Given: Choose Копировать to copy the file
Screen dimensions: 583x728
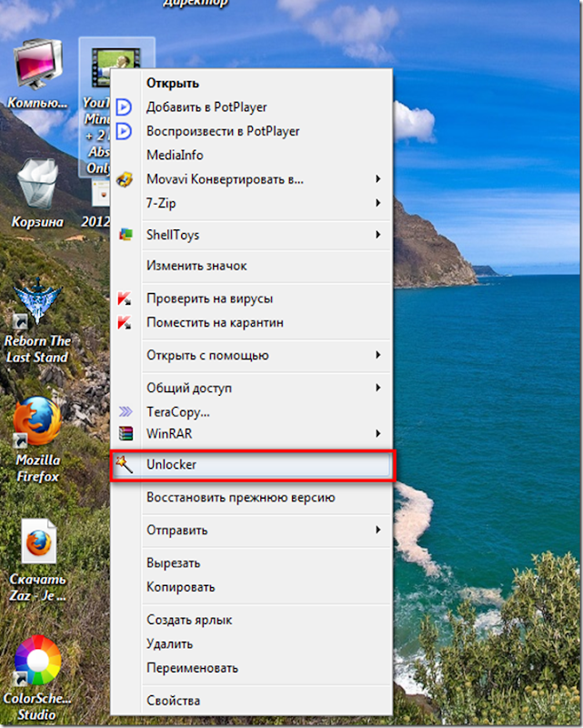Looking at the screenshot, I should pyautogui.click(x=251, y=587).
